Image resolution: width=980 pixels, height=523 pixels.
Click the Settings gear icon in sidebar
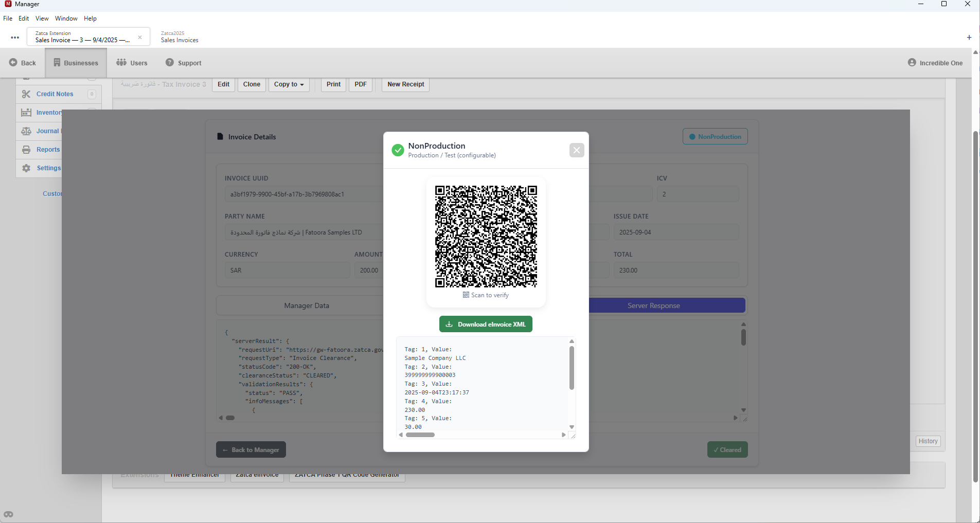click(26, 168)
